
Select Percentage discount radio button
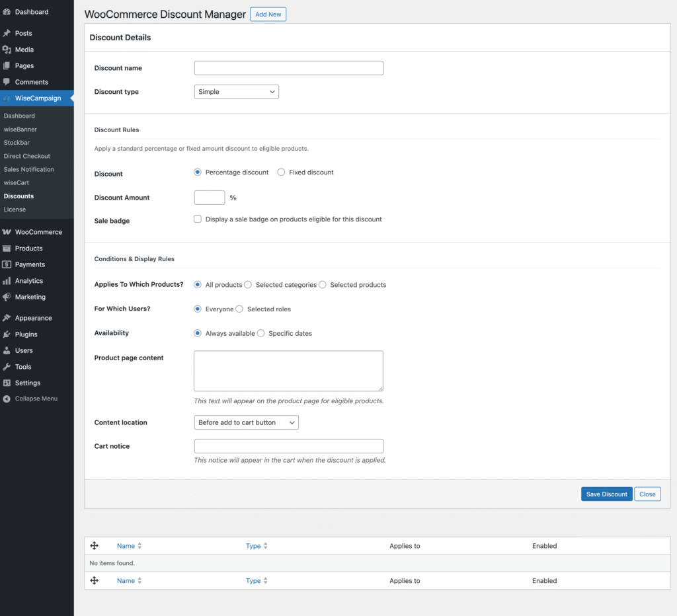pos(198,173)
